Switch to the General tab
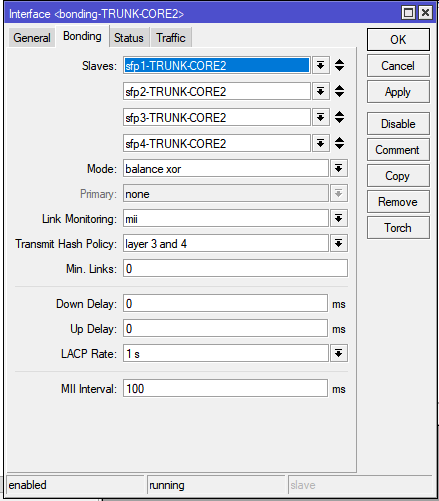This screenshot has height=501, width=439. tap(32, 38)
